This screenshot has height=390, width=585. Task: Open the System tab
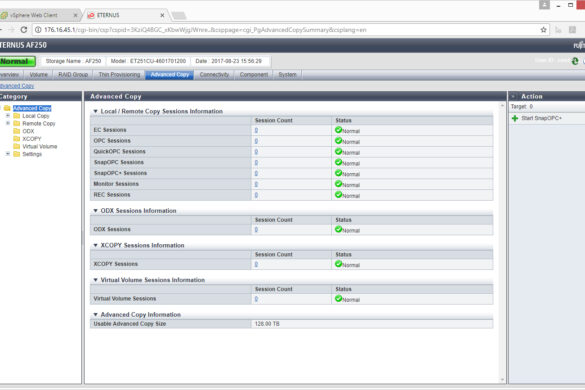(287, 75)
